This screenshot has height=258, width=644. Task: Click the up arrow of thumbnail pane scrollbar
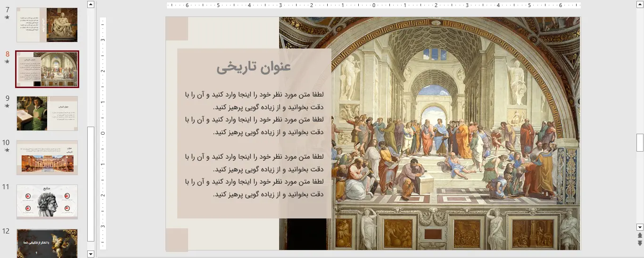pos(91,4)
